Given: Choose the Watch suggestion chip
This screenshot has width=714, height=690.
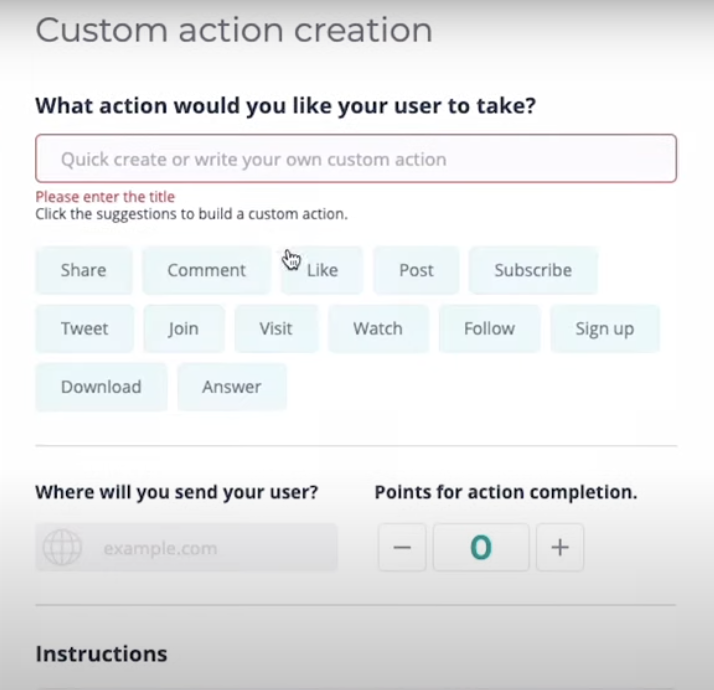Looking at the screenshot, I should [x=378, y=328].
